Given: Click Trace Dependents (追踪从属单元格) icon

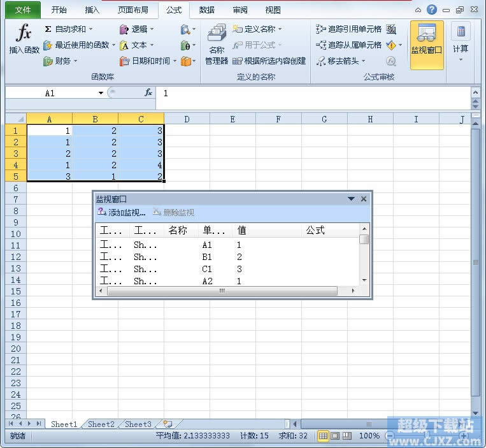Looking at the screenshot, I should point(321,45).
